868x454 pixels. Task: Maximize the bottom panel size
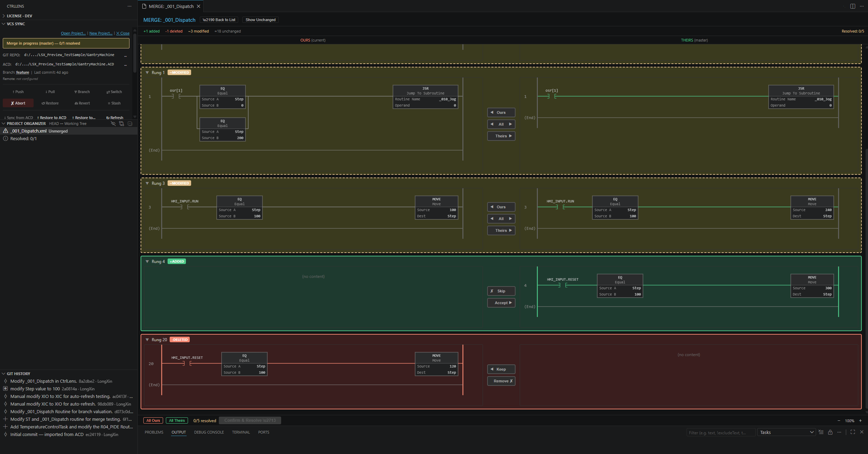tap(853, 432)
